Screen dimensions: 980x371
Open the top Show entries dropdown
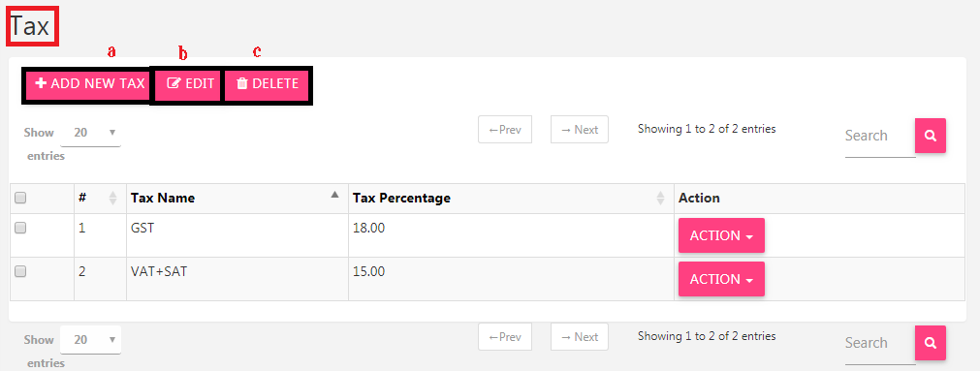(x=90, y=133)
